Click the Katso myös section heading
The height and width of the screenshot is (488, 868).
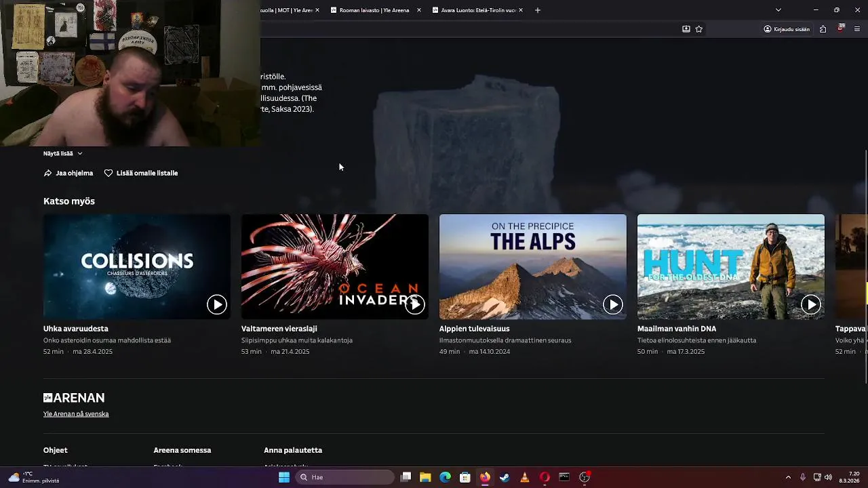tap(69, 201)
